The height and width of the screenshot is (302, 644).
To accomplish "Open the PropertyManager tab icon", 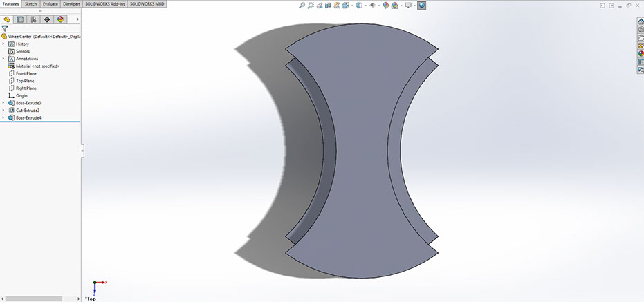I will (20, 19).
